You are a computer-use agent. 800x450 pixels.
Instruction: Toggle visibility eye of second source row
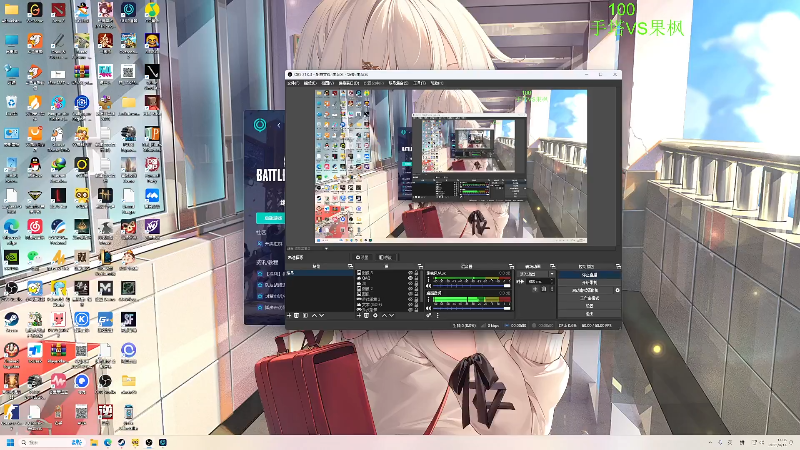(410, 278)
